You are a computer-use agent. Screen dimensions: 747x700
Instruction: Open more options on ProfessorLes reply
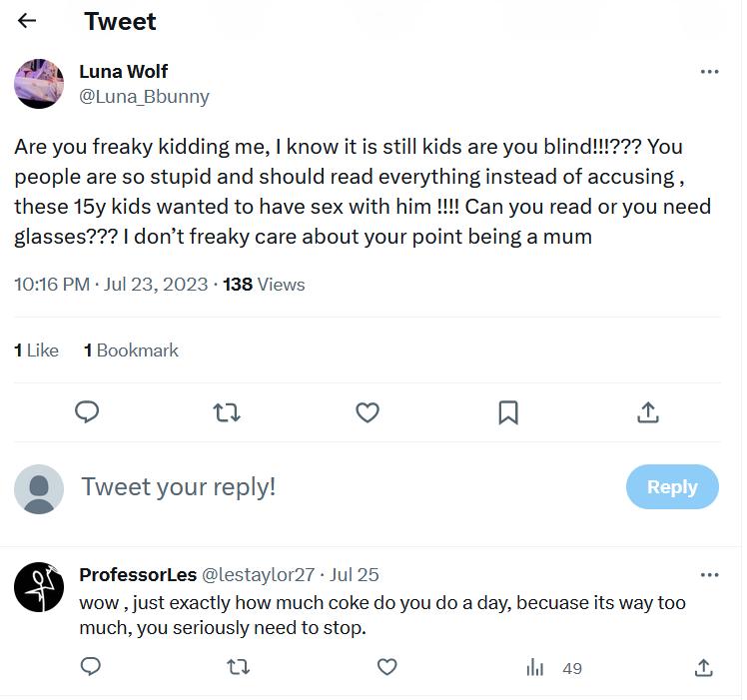click(x=709, y=575)
